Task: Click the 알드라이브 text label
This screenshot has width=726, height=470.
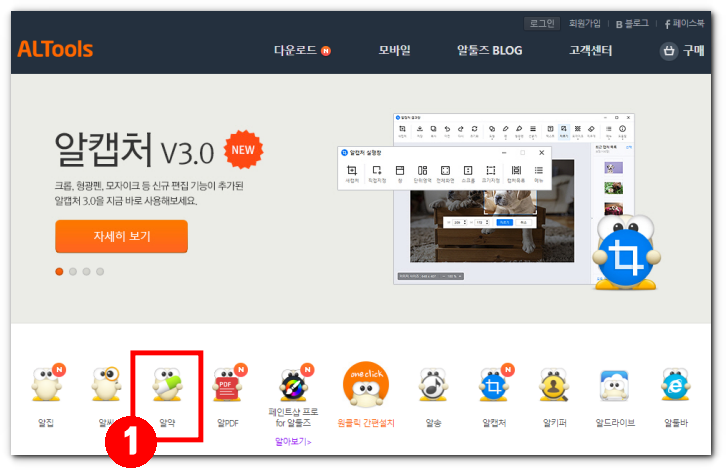Action: (615, 422)
